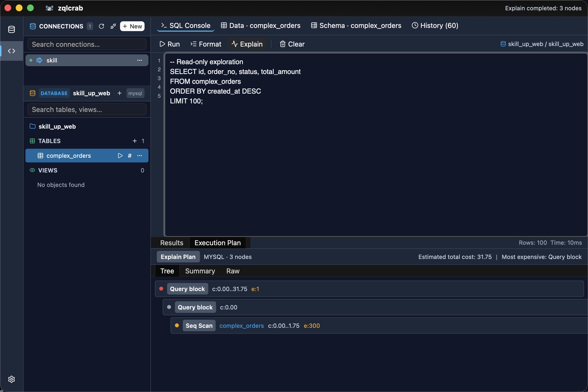Select the Summary view tab
The image size is (588, 392).
click(x=200, y=271)
